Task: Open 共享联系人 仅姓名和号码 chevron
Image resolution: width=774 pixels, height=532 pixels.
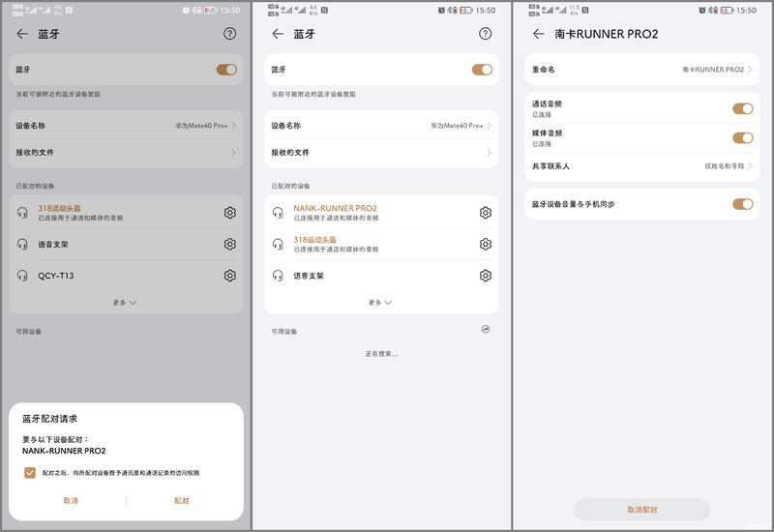Action: coord(750,165)
